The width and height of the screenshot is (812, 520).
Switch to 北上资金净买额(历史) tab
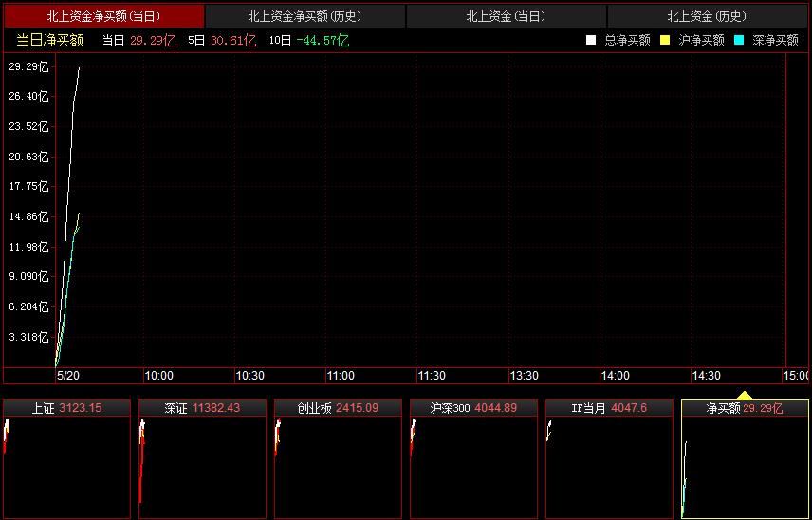(305, 16)
